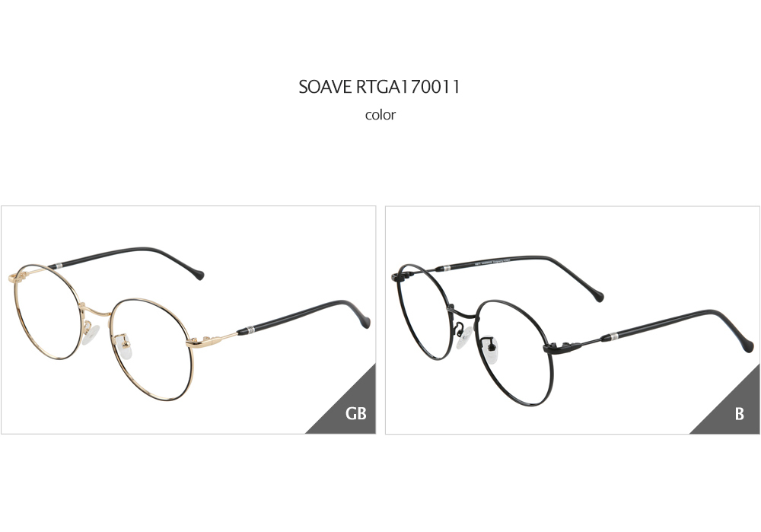Click the nose pad inside B right lens

(x=491, y=350)
